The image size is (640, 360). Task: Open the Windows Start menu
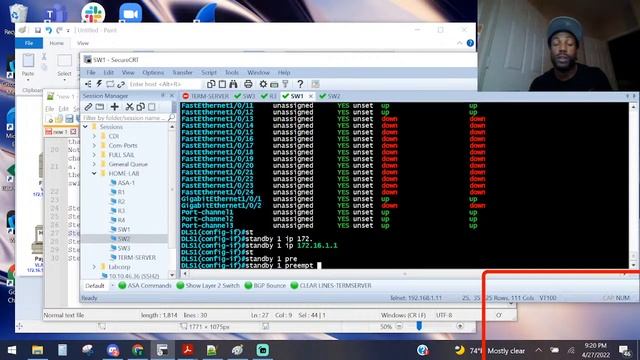coord(12,350)
